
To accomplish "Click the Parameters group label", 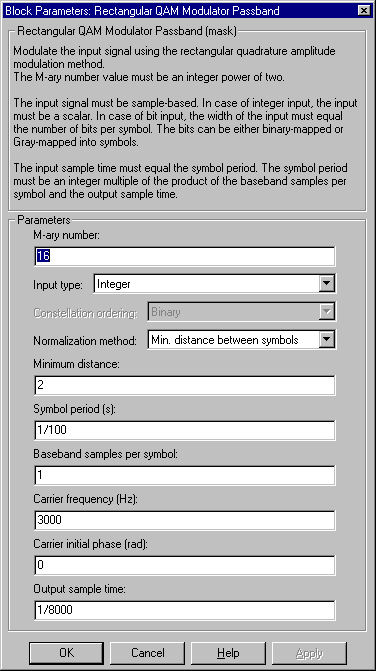I will (x=43, y=220).
